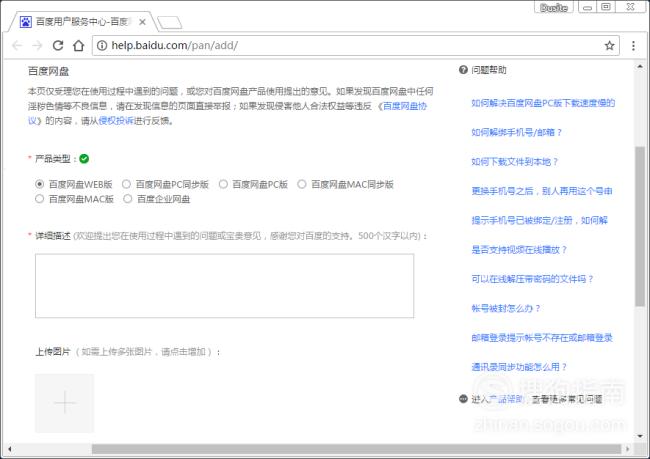Open 通讯录同步功能怎么用？ link

pyautogui.click(x=519, y=367)
